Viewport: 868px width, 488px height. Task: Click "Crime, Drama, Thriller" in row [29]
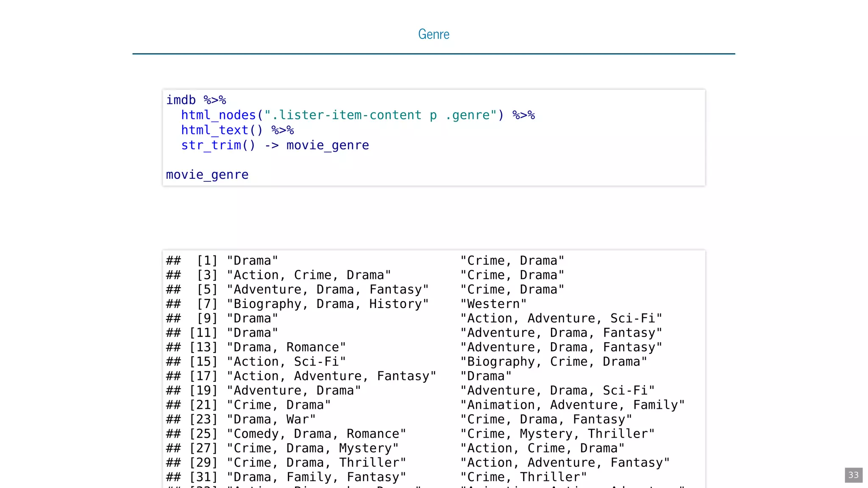click(x=316, y=462)
